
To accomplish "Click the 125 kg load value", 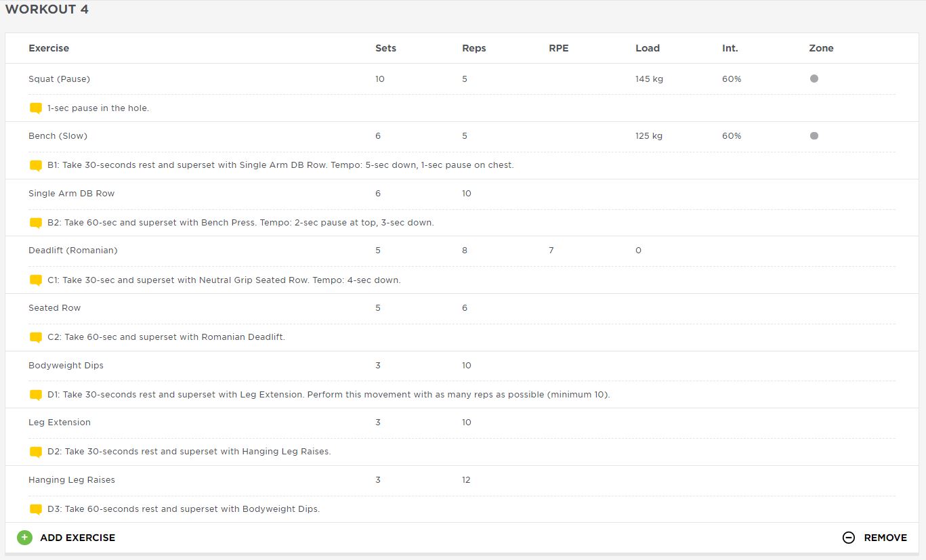I will (x=649, y=136).
